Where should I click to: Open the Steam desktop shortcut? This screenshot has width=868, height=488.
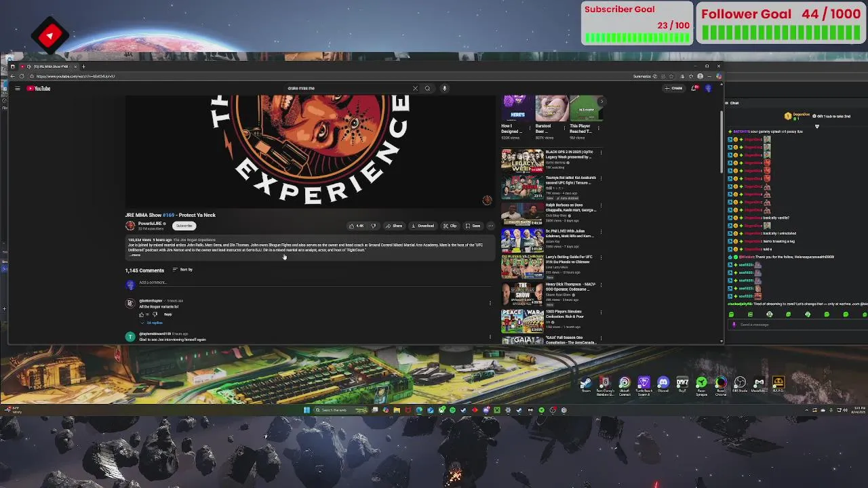pyautogui.click(x=586, y=384)
